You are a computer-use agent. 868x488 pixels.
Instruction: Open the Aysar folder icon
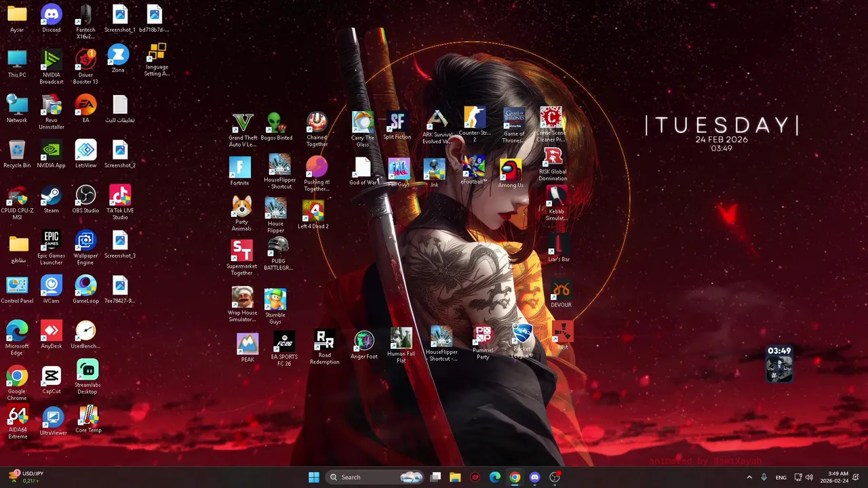pyautogui.click(x=17, y=18)
